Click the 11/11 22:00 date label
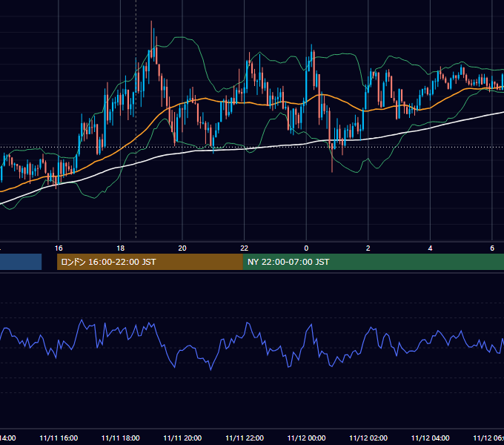 point(245,438)
